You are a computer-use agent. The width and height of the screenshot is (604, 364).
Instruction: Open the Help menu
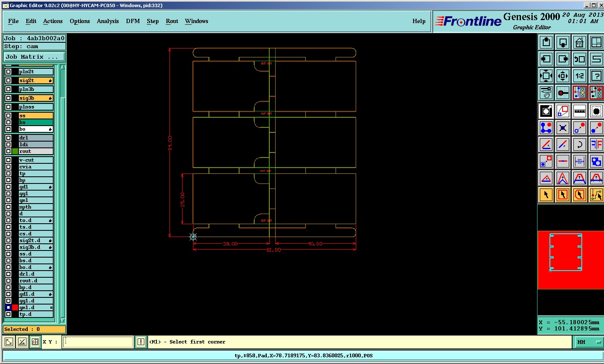(x=419, y=21)
